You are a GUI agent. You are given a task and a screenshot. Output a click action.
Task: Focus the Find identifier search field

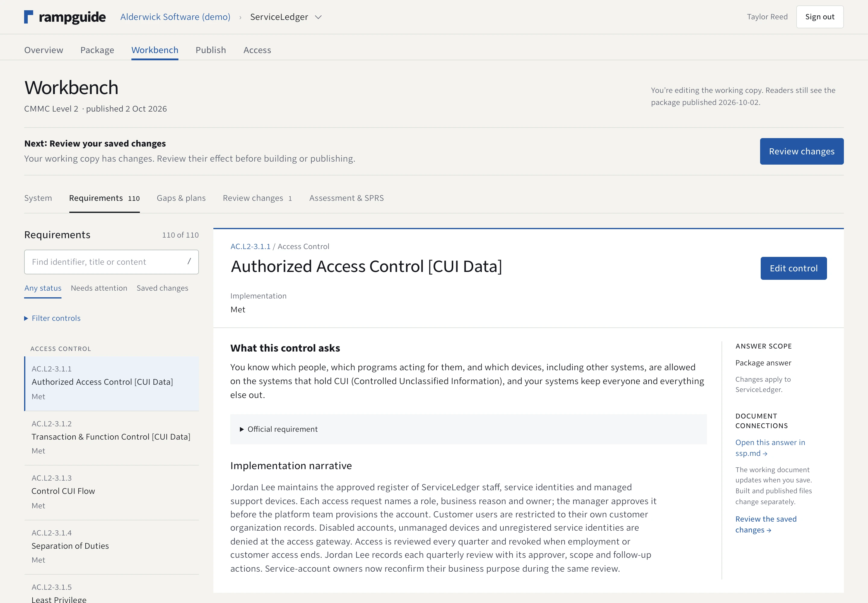[x=112, y=262]
